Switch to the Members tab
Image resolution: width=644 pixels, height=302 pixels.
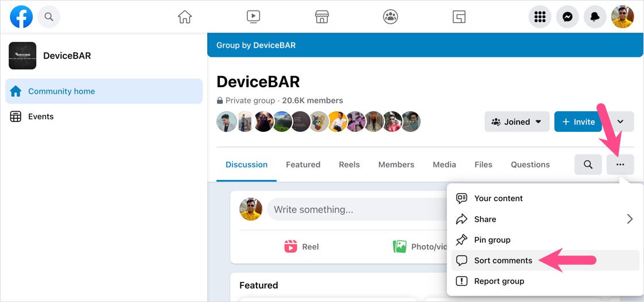(x=396, y=164)
